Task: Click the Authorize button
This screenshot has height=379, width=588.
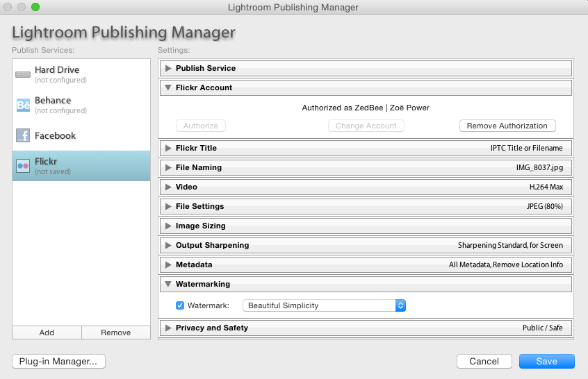Action: pos(201,126)
